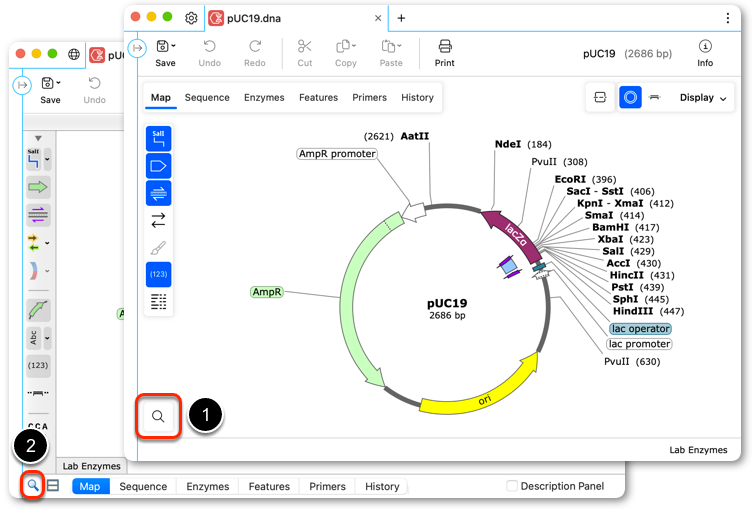Open History tab in back window
752x509 pixels.
[x=382, y=486]
